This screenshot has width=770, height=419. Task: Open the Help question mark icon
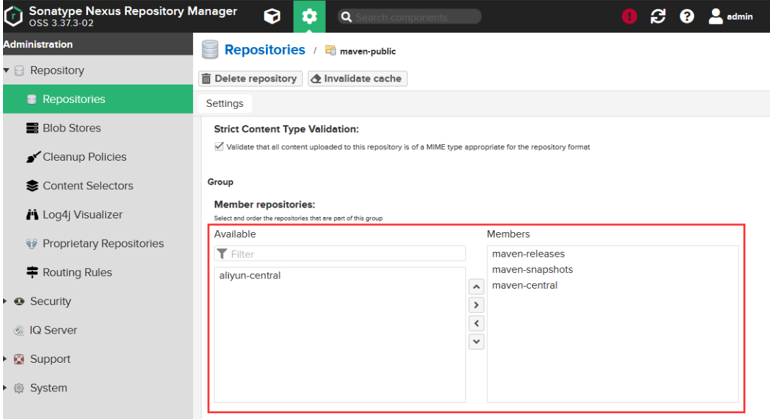pos(687,16)
